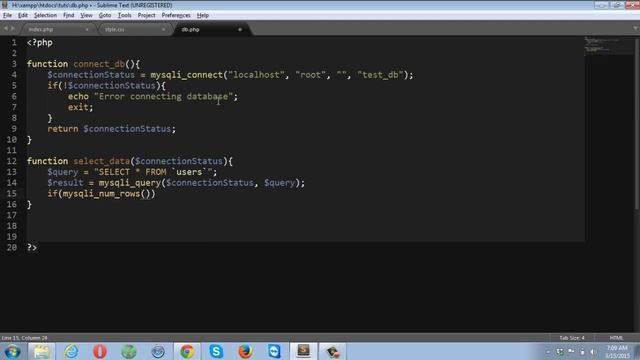Open the Preferences menu

click(x=176, y=16)
